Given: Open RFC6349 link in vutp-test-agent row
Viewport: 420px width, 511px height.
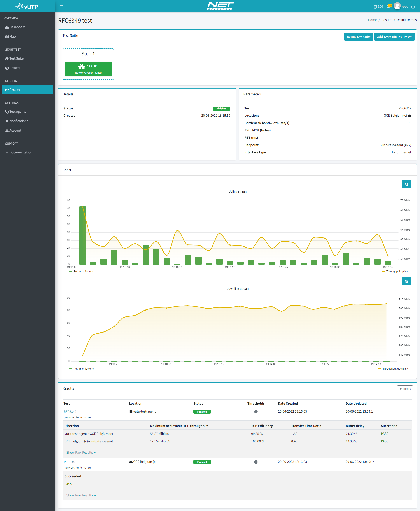Looking at the screenshot, I should point(70,411).
